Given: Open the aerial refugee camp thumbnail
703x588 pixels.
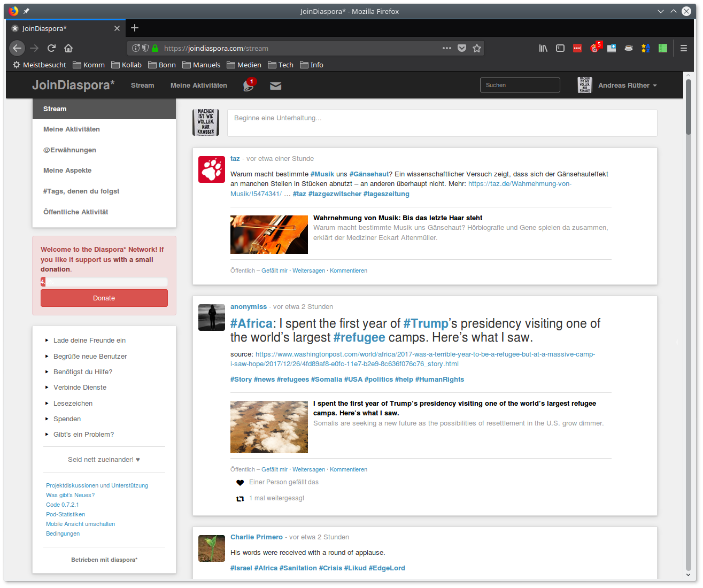Looking at the screenshot, I should [269, 427].
